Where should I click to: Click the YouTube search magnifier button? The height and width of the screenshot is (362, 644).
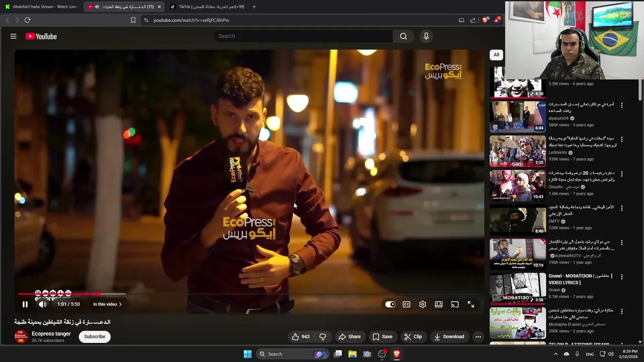[403, 36]
